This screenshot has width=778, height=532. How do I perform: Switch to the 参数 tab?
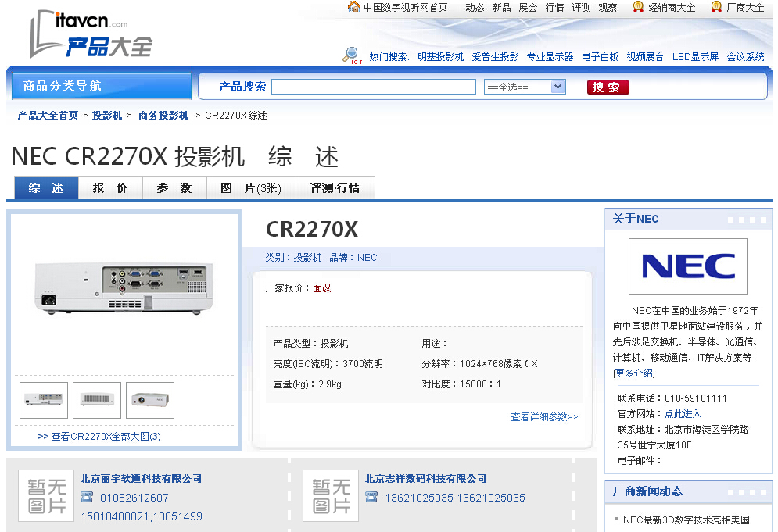click(174, 188)
